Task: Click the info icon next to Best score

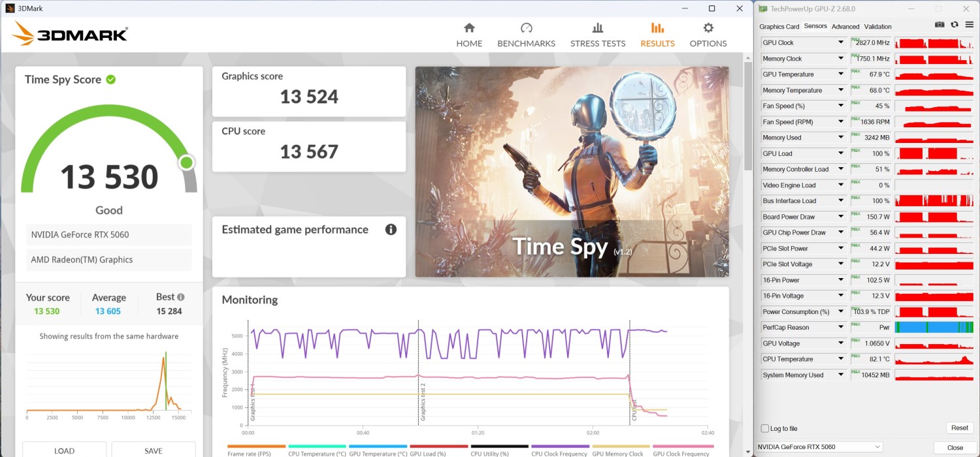Action: (180, 297)
